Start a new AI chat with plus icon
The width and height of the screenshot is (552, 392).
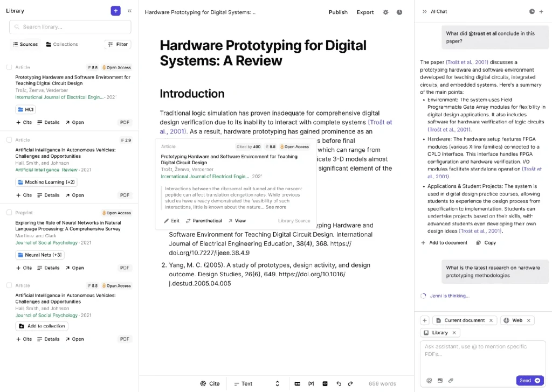click(541, 11)
